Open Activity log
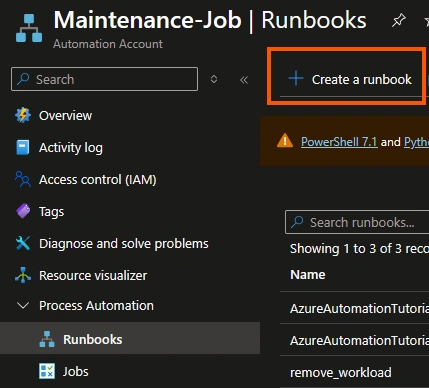 (x=71, y=148)
